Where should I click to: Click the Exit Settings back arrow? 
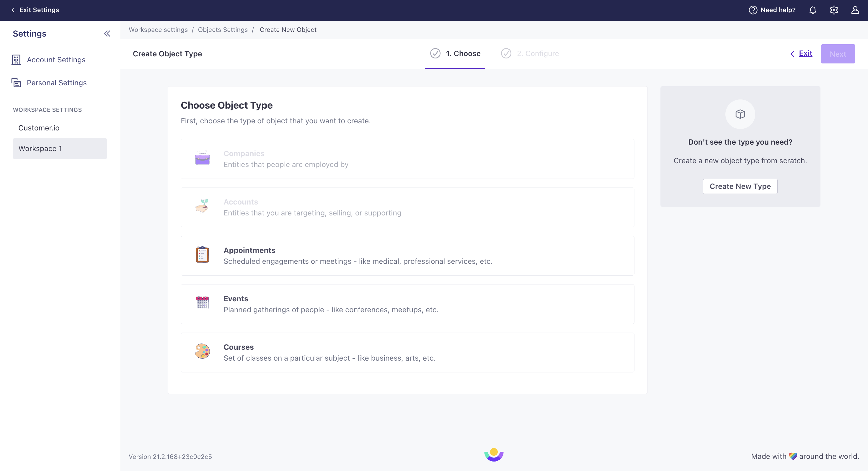(x=13, y=10)
